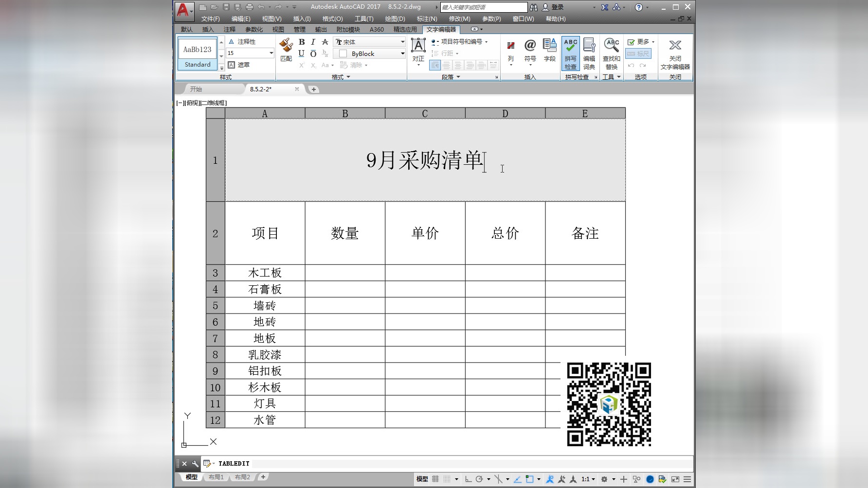
Task: Open the 1:1 annotation scale dropdown
Action: [x=588, y=479]
